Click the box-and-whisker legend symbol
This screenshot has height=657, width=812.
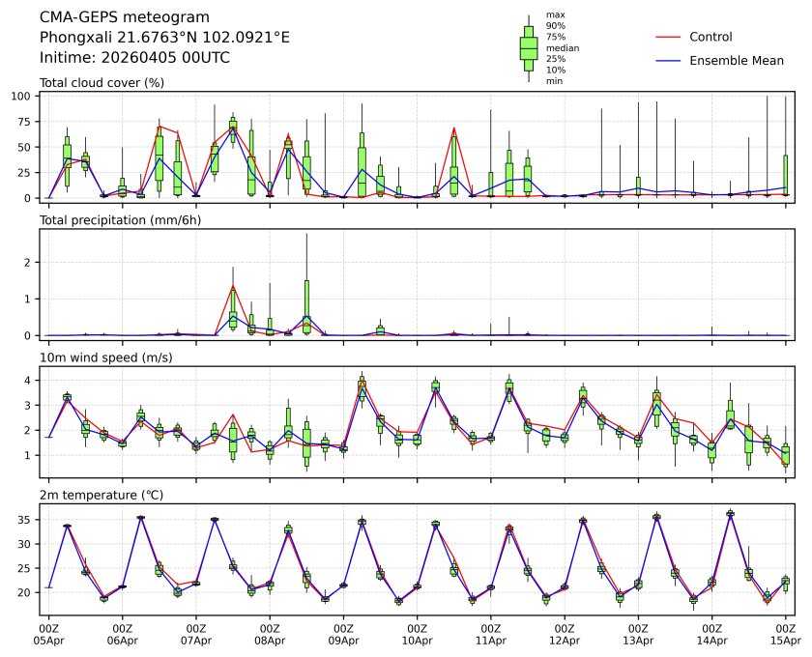[x=529, y=48]
